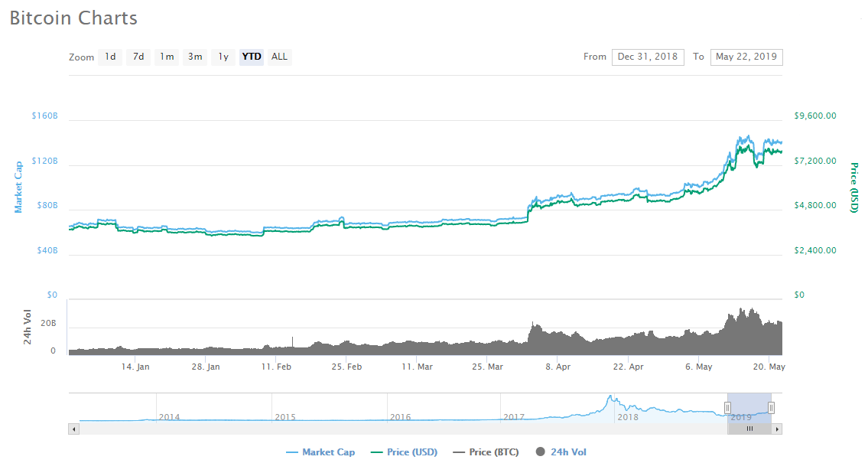Click the left range handle in the navigator
The width and height of the screenshot is (868, 463).
pyautogui.click(x=727, y=408)
